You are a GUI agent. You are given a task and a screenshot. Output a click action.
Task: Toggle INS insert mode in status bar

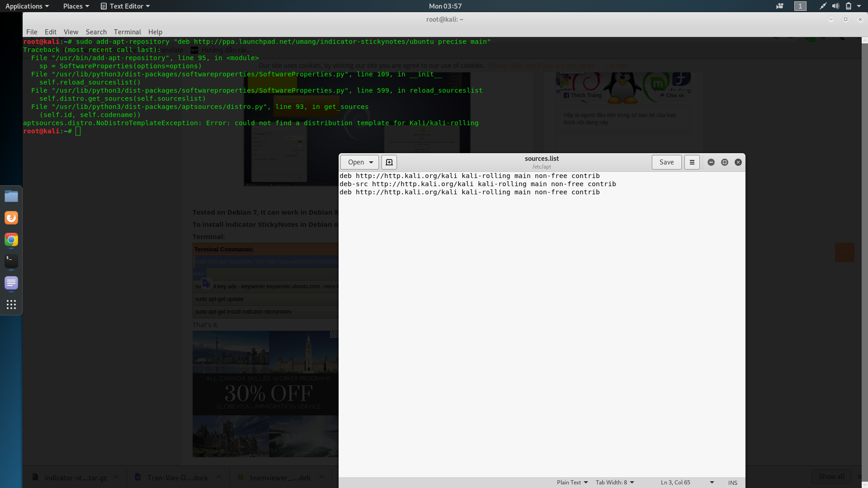[732, 483]
